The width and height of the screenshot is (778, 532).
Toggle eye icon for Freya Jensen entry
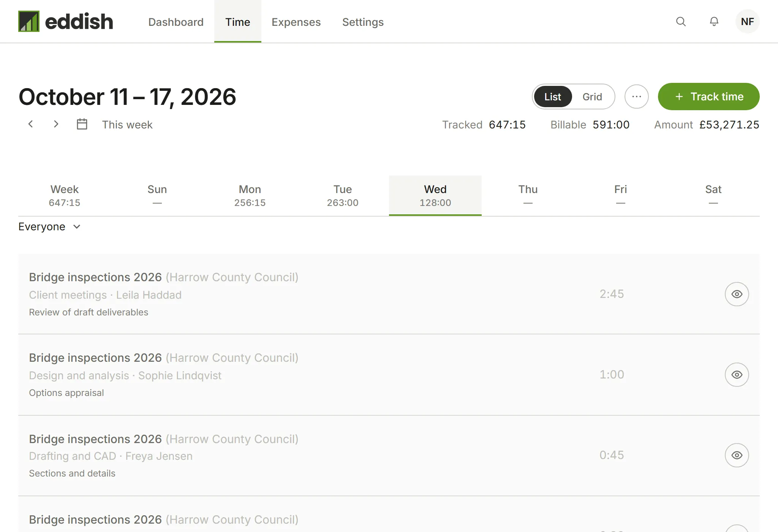coord(737,455)
